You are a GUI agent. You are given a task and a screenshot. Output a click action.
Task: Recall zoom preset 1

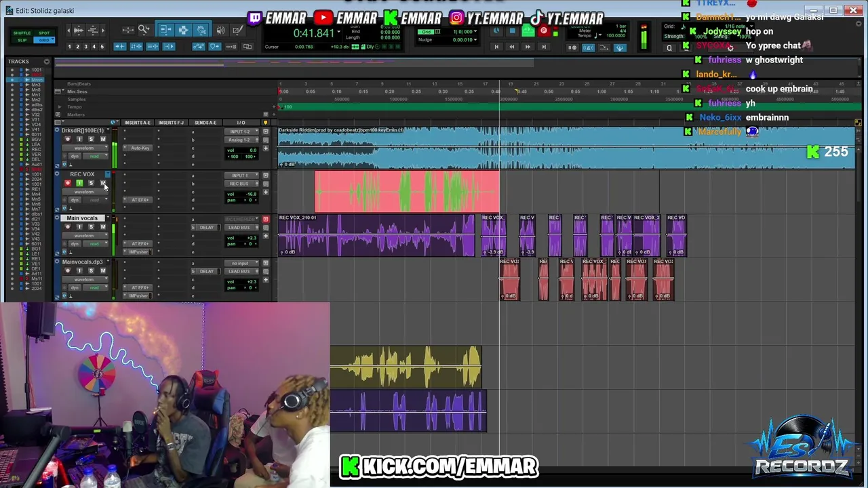[70, 47]
